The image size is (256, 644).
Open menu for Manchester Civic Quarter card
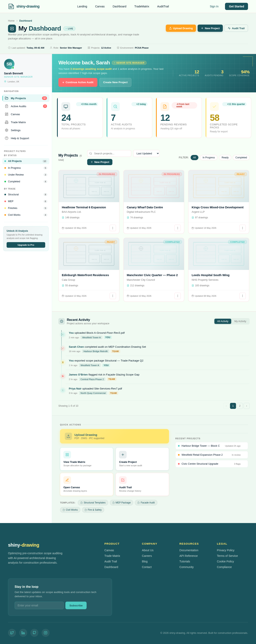(x=178, y=296)
